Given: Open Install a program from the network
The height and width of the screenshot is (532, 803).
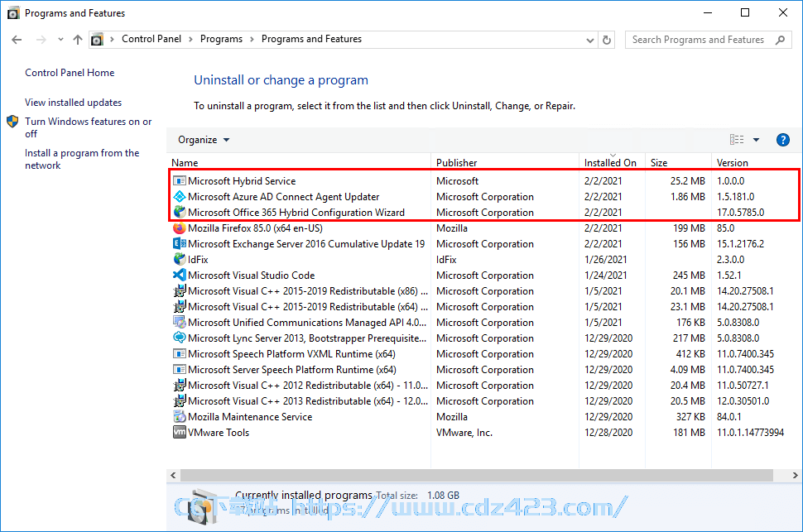Looking at the screenshot, I should [82, 159].
